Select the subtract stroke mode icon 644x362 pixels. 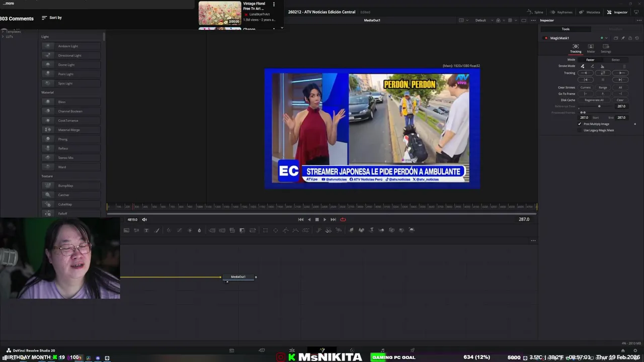point(592,66)
